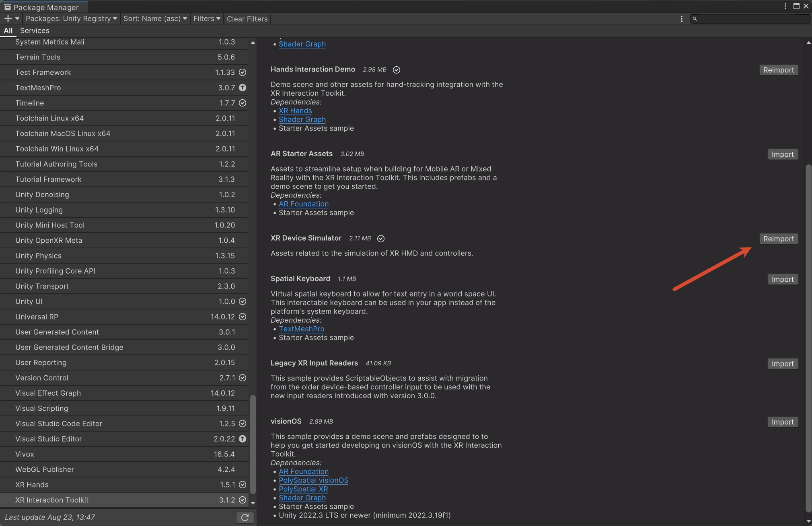This screenshot has height=526, width=812.
Task: Reimport XR Device Simulator sample
Action: tap(778, 239)
